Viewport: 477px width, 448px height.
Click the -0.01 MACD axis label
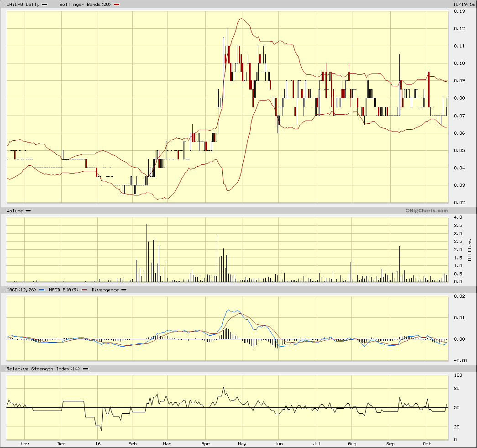460,361
